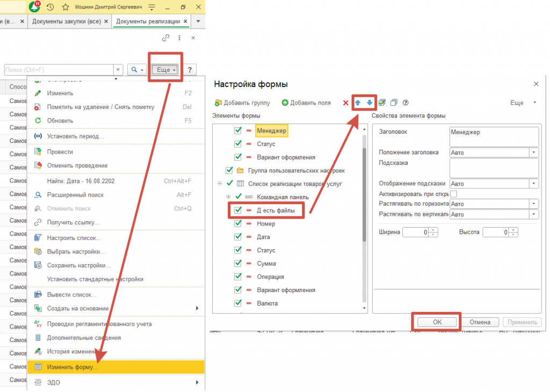Open the service menu lines icon
Screen dimensions: 550x392
pyautogui.click(x=151, y=6)
